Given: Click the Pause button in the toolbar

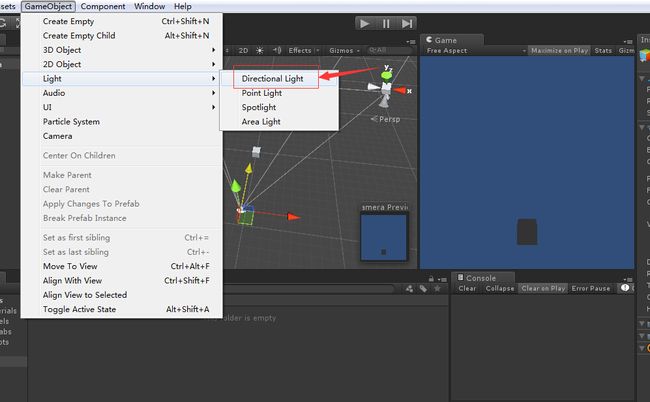Looking at the screenshot, I should point(386,24).
